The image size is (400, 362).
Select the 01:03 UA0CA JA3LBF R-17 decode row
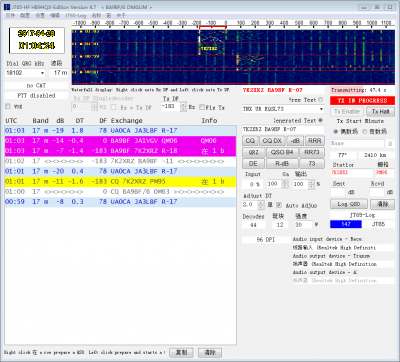pyautogui.click(x=120, y=131)
